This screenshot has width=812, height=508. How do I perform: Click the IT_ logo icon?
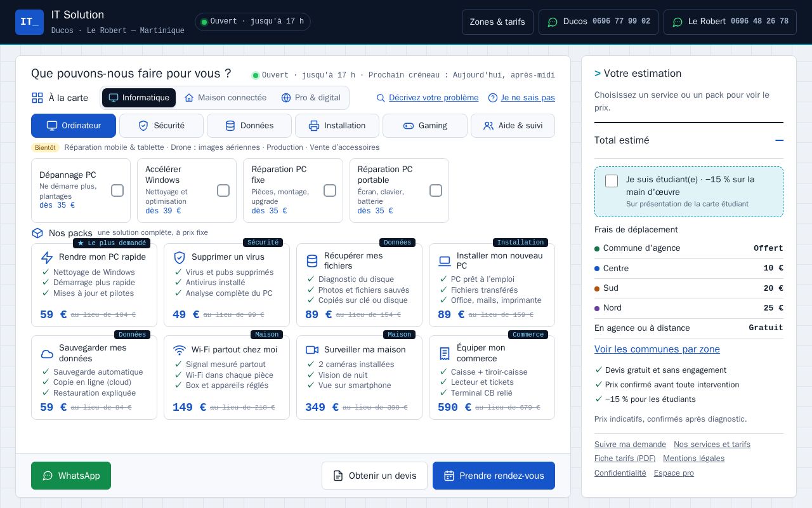pyautogui.click(x=29, y=22)
